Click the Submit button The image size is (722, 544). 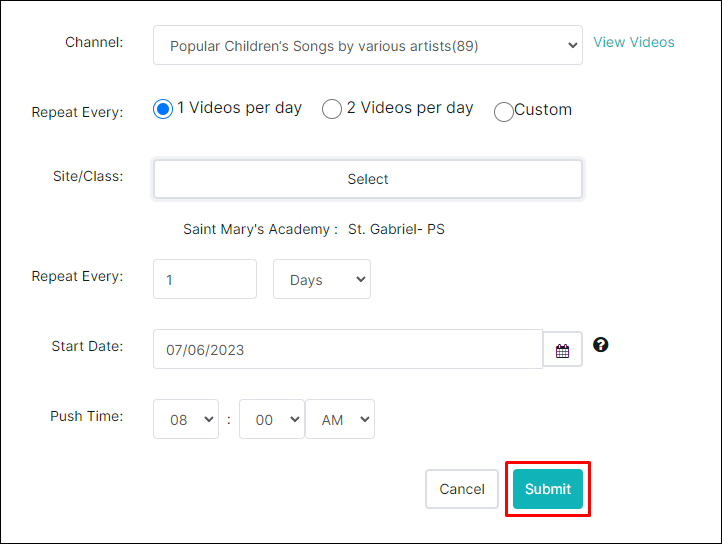click(548, 489)
